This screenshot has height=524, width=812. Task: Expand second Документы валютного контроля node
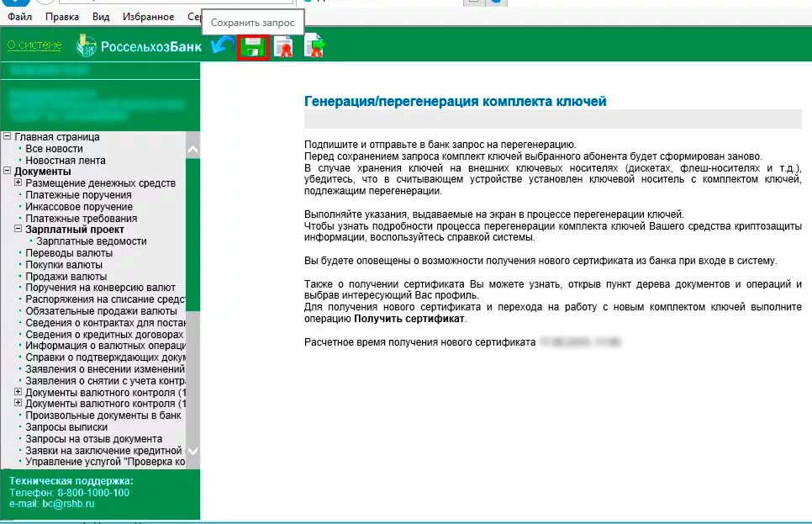click(18, 403)
